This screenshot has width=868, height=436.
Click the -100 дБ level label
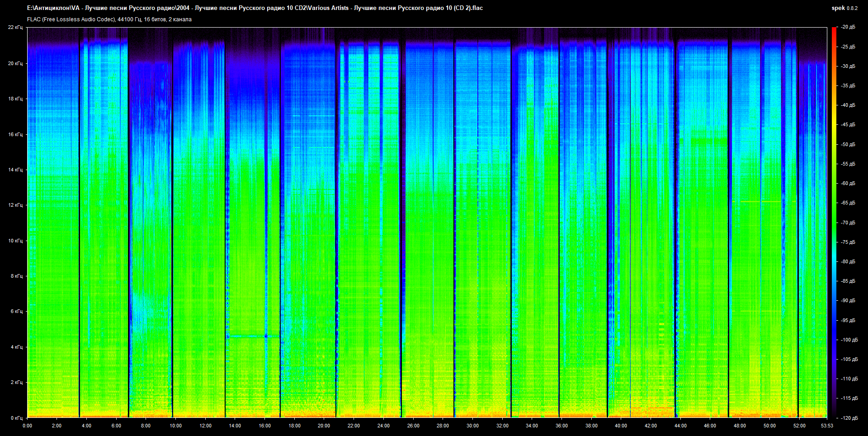point(849,340)
